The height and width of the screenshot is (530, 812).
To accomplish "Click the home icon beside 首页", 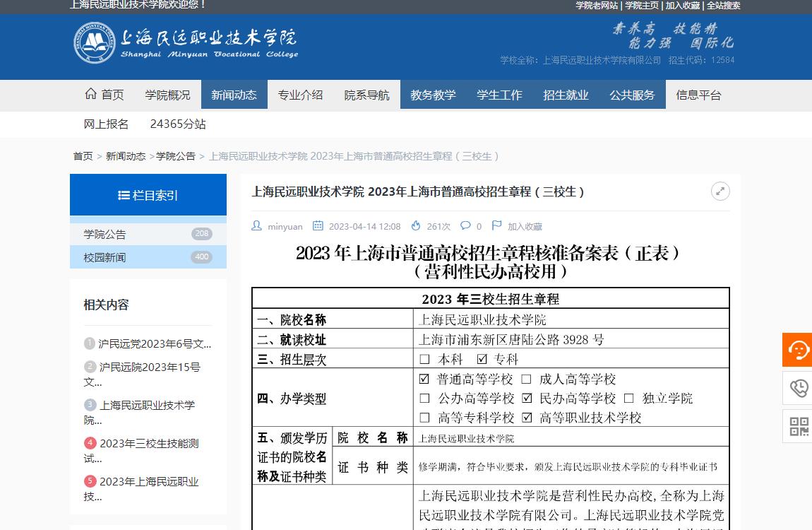I will [90, 94].
